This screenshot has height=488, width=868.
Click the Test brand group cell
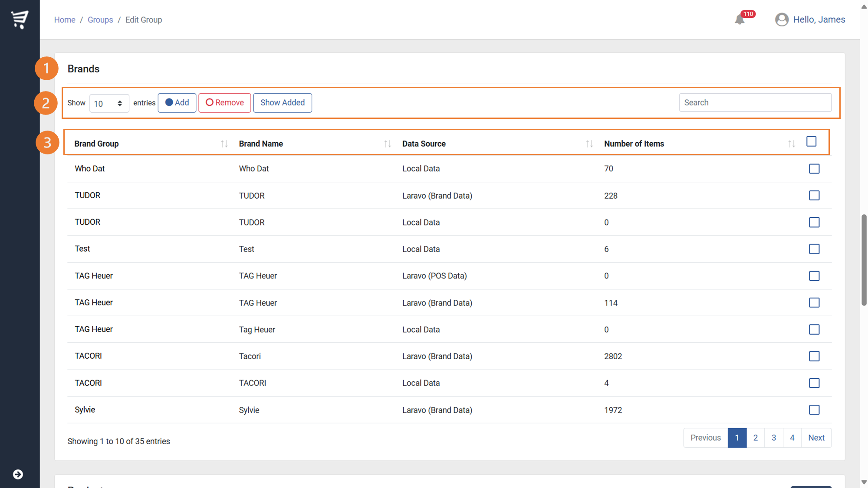click(x=82, y=249)
